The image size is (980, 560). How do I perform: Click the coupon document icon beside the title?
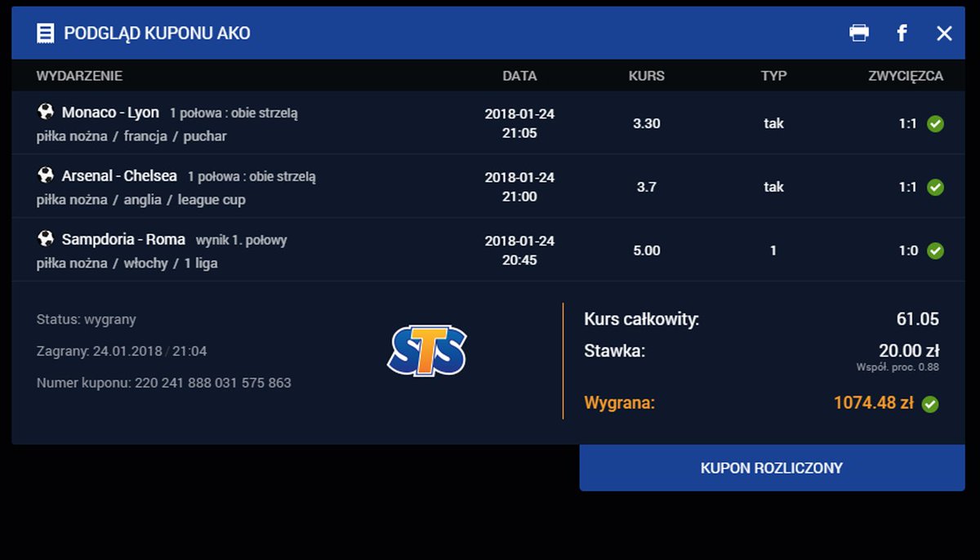pos(46,33)
